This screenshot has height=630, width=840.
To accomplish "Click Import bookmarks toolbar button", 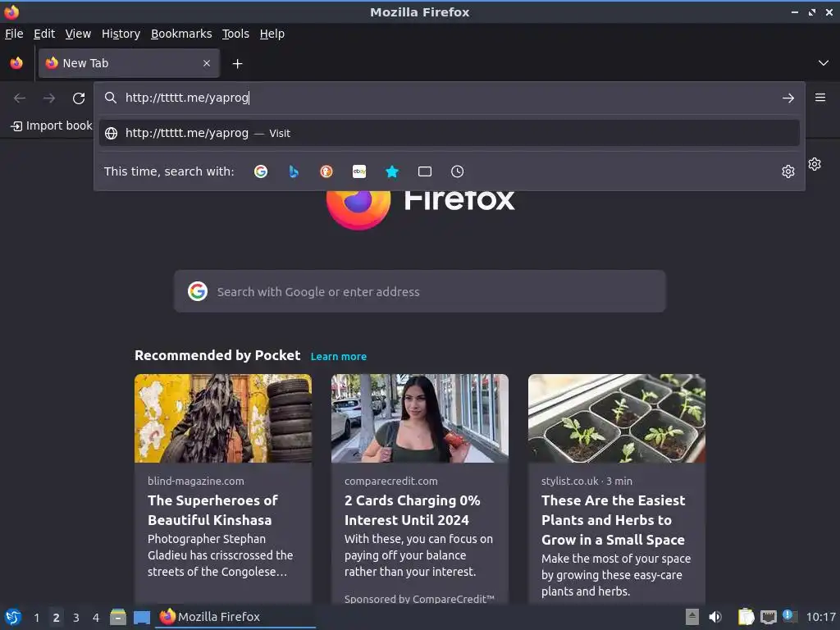I will point(52,126).
